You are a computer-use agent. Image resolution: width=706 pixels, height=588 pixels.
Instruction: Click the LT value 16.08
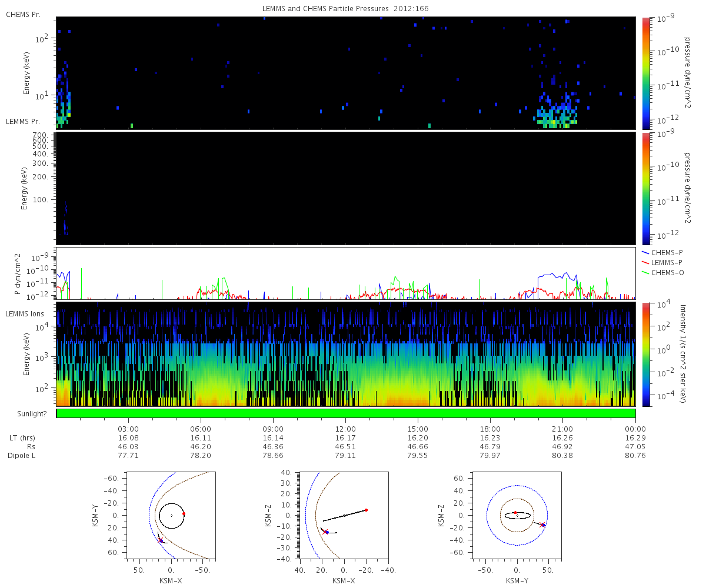pos(128,438)
